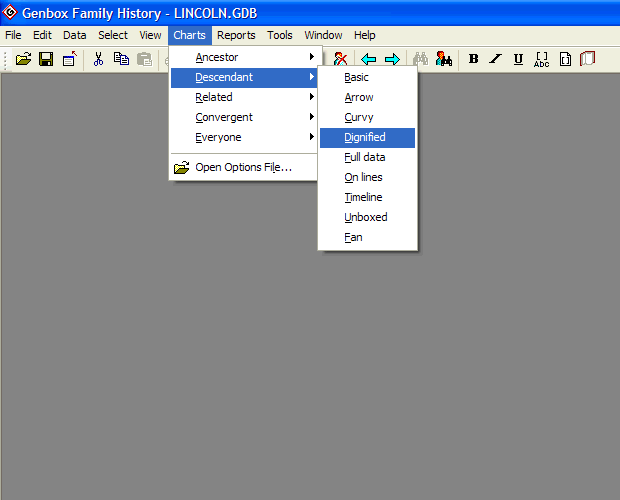This screenshot has width=620, height=500.
Task: Click the Save floppy disk icon
Action: coord(46,59)
